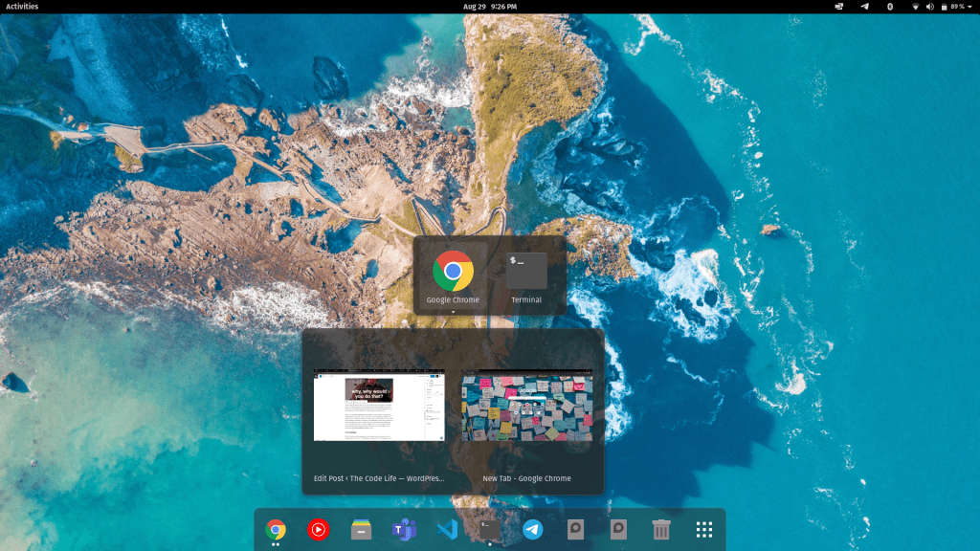Click the Terminal icon in the dock

click(490, 529)
